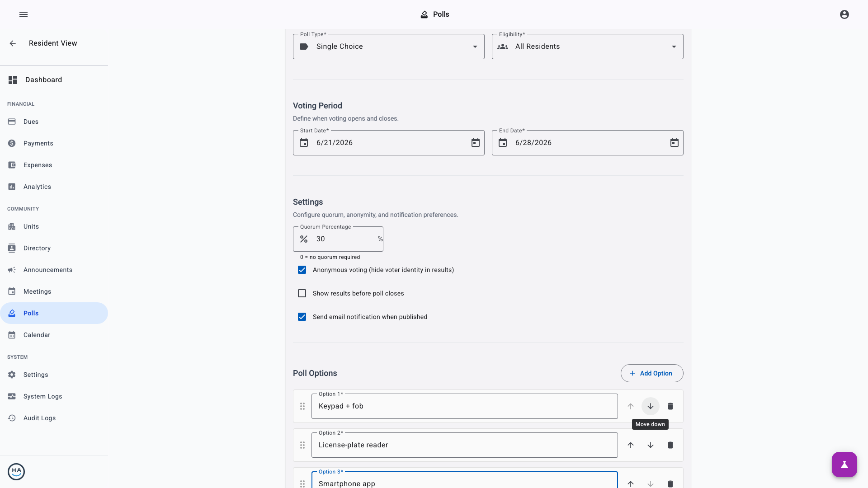Open the hamburger navigation menu
Viewport: 868px width, 488px height.
[x=24, y=14]
